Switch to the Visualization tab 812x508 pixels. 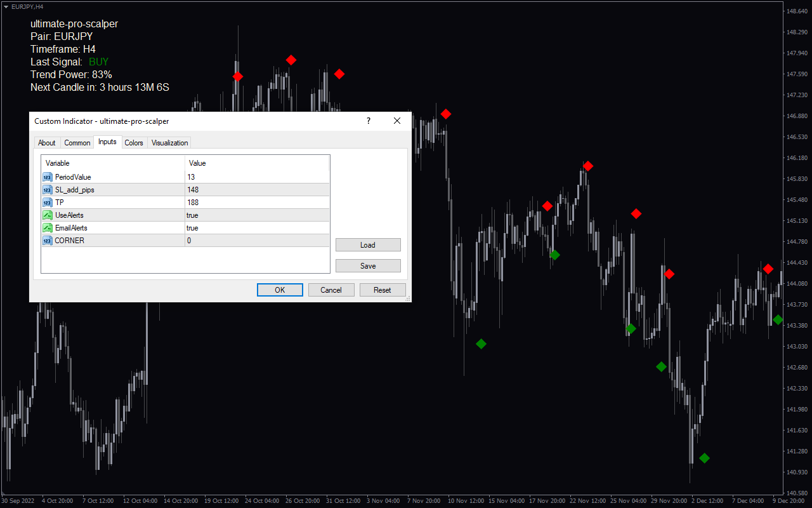pyautogui.click(x=169, y=143)
